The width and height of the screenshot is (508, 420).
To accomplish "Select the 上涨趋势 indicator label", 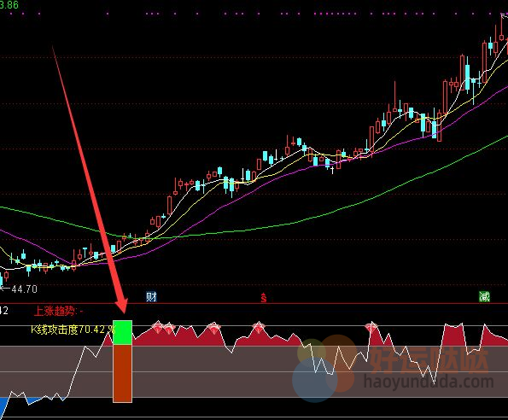I will [58, 312].
